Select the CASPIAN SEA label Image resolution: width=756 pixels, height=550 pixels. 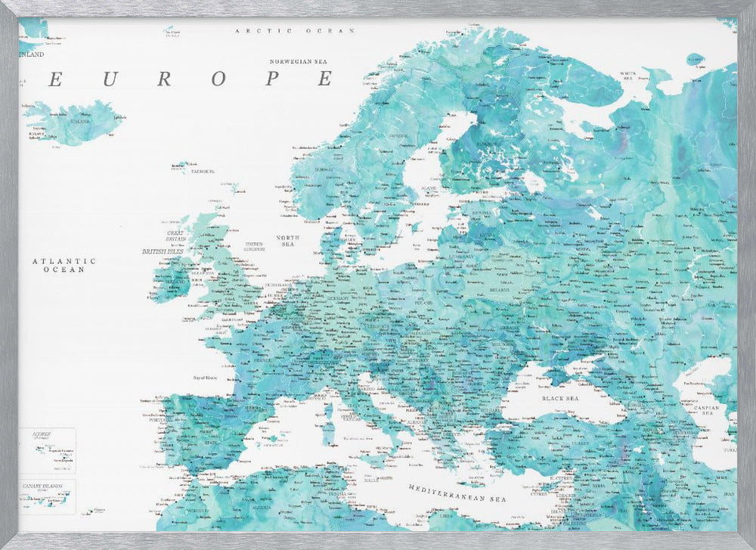[707, 411]
